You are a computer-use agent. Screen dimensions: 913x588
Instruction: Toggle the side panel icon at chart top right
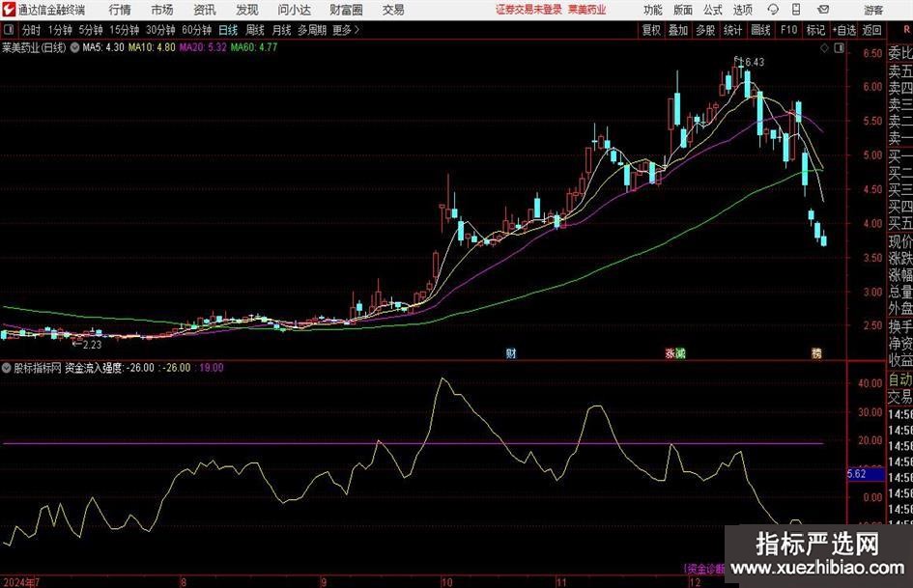(x=839, y=48)
